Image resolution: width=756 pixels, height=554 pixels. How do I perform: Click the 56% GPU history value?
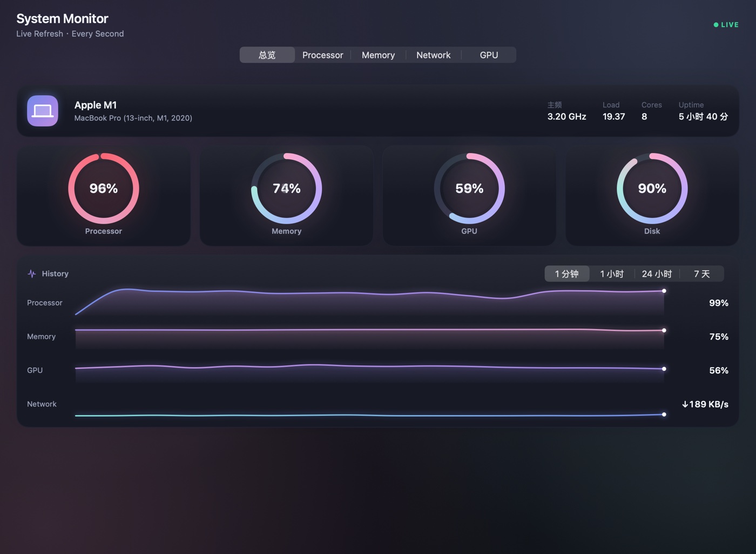(719, 371)
